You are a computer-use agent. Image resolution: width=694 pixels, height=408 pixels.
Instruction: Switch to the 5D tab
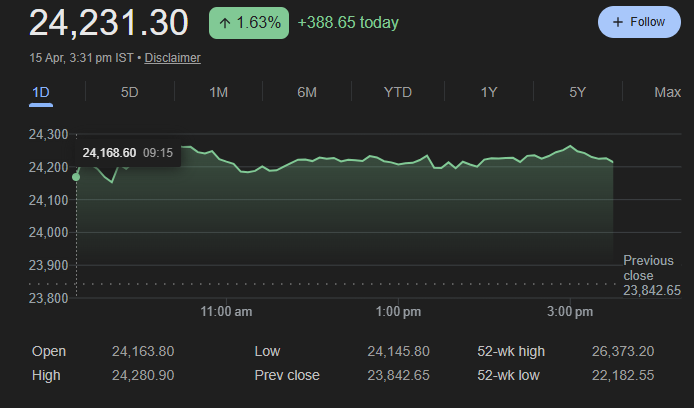(129, 93)
